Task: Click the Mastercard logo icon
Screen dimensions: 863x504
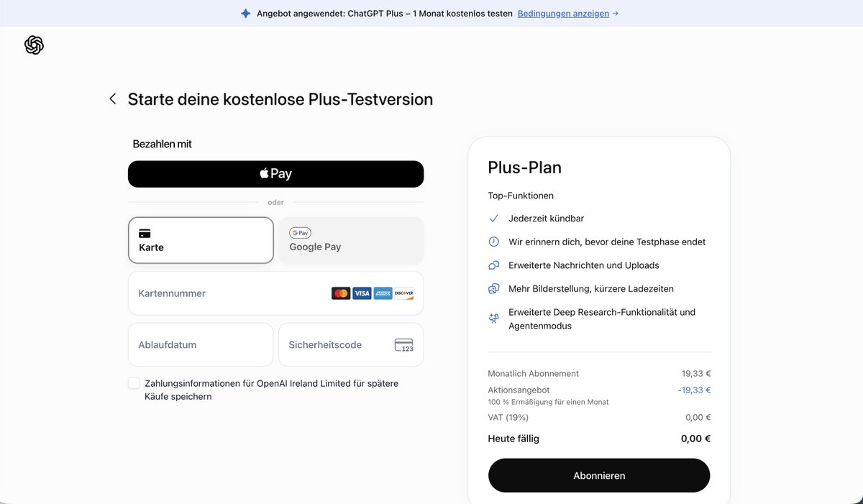Action: tap(341, 293)
